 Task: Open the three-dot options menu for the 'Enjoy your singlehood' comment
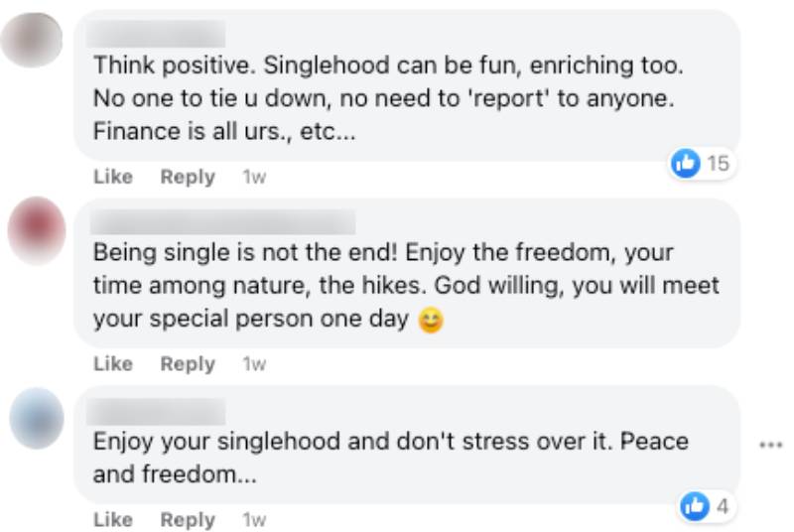[771, 444]
